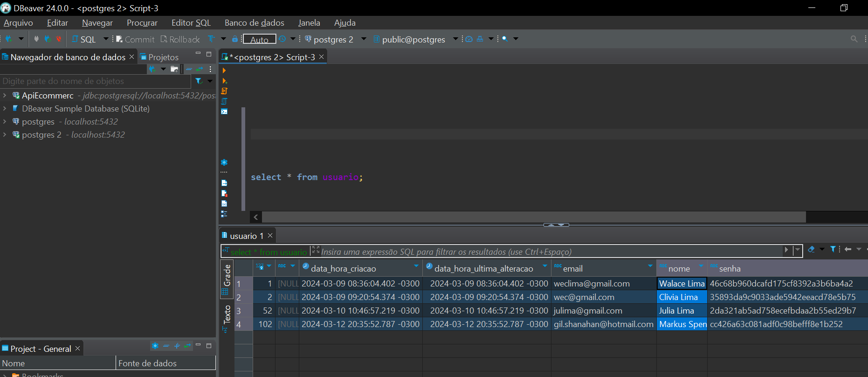Click the explain execution plan icon

224,101
